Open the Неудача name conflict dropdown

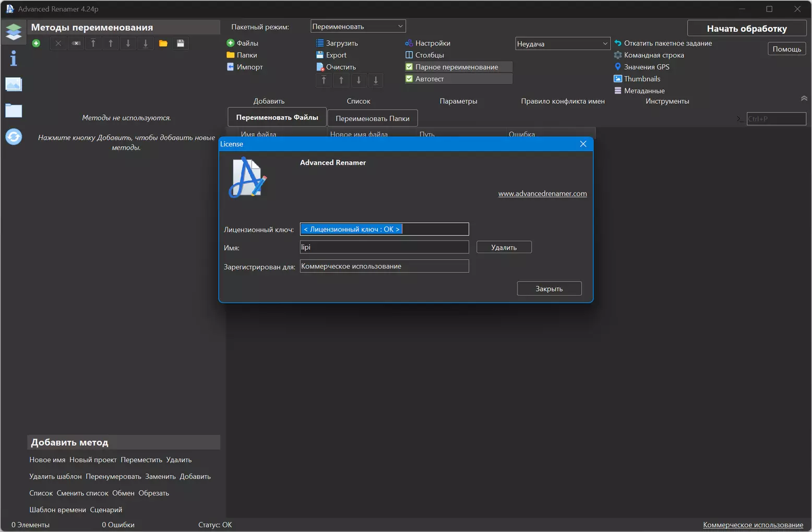tap(563, 44)
